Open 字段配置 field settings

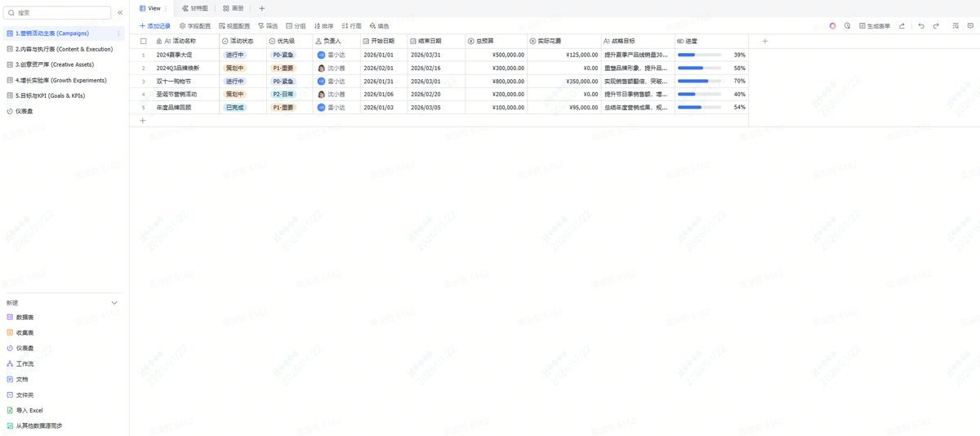(194, 26)
